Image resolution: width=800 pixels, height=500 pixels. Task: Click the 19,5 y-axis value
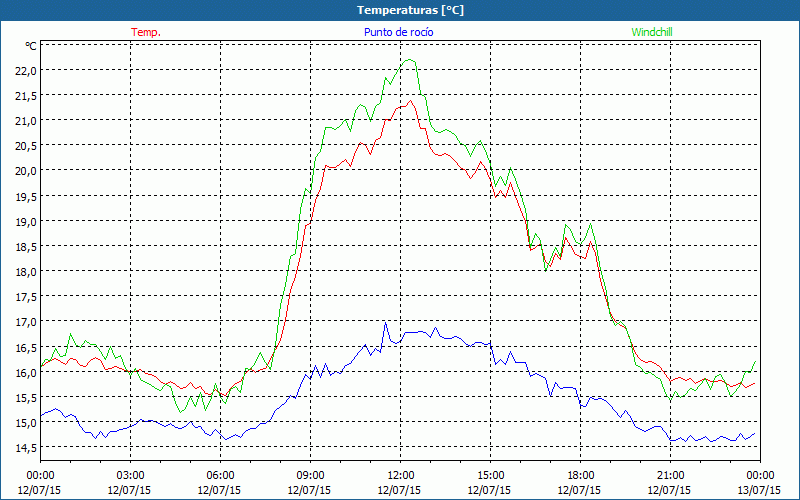pyautogui.click(x=26, y=196)
